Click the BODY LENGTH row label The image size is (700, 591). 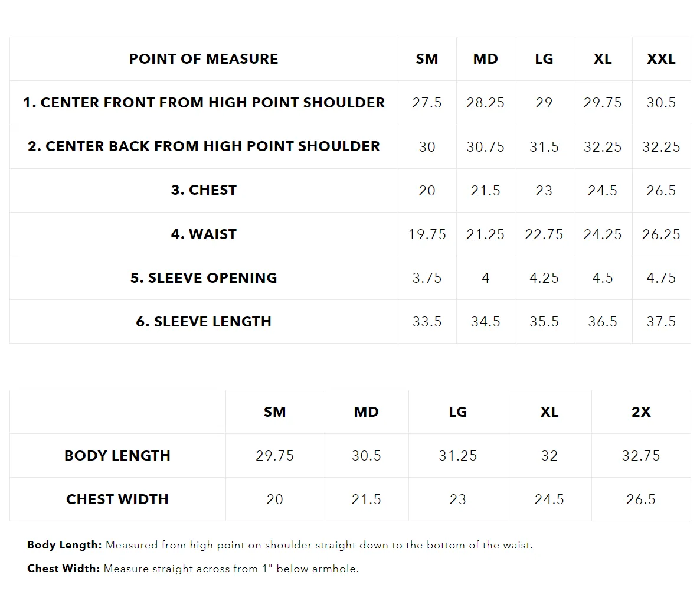click(x=117, y=456)
